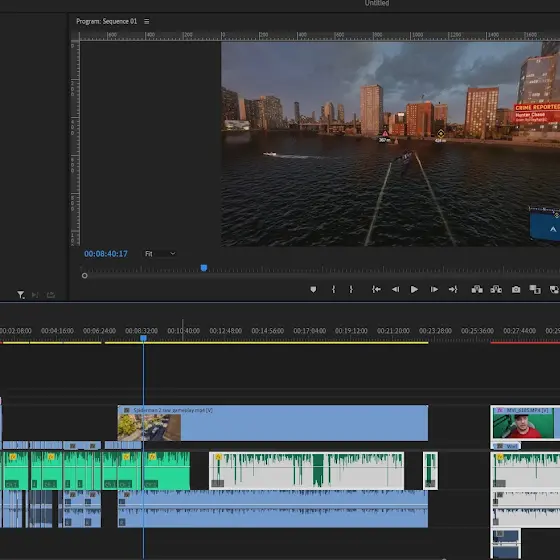The width and height of the screenshot is (560, 560).
Task: Click fx badge on the long white audio clip
Action: point(218,457)
